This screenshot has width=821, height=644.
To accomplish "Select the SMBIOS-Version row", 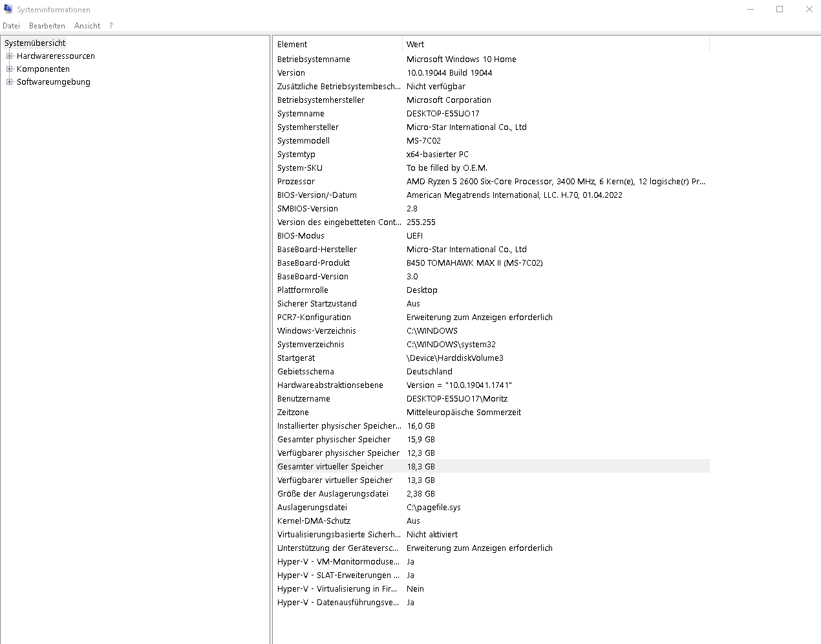I will point(491,209).
